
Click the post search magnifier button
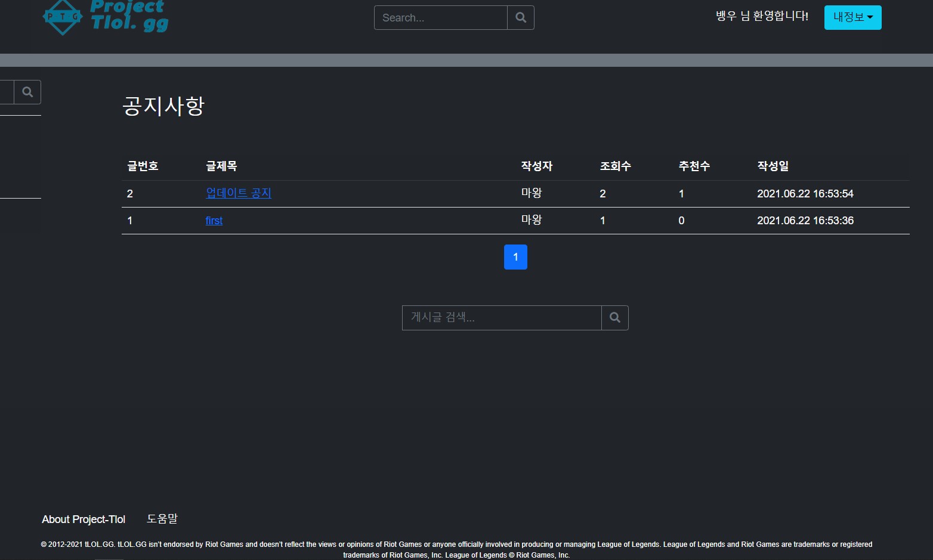click(615, 318)
